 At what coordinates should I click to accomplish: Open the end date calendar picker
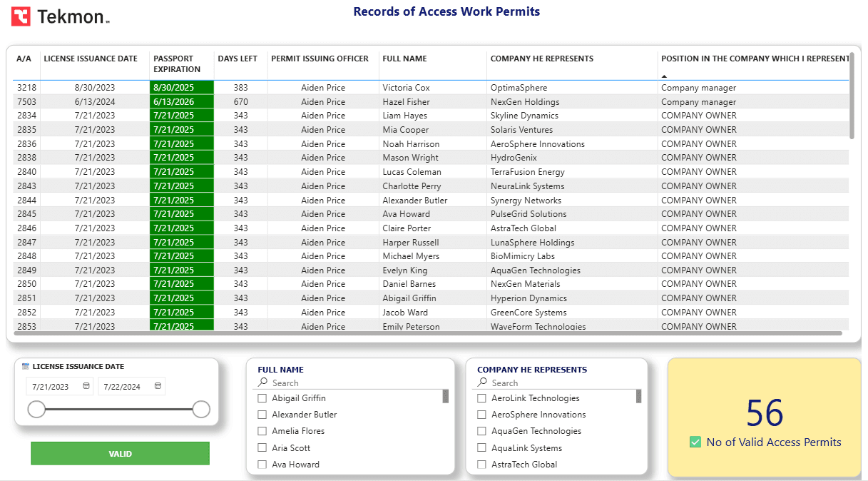click(158, 386)
